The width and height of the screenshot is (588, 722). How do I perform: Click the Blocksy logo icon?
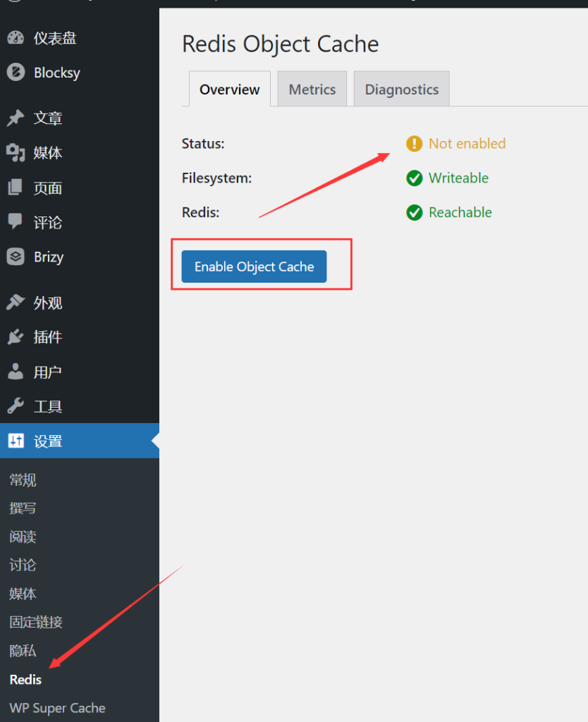pos(16,73)
